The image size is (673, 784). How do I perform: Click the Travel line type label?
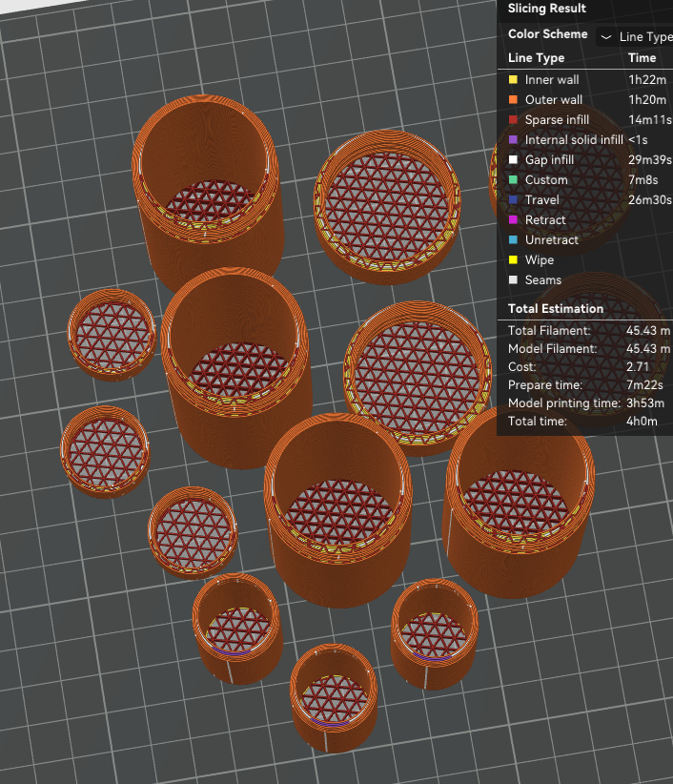542,199
